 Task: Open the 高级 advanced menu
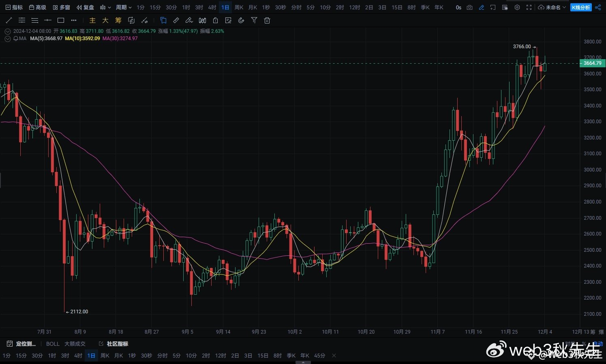click(37, 7)
